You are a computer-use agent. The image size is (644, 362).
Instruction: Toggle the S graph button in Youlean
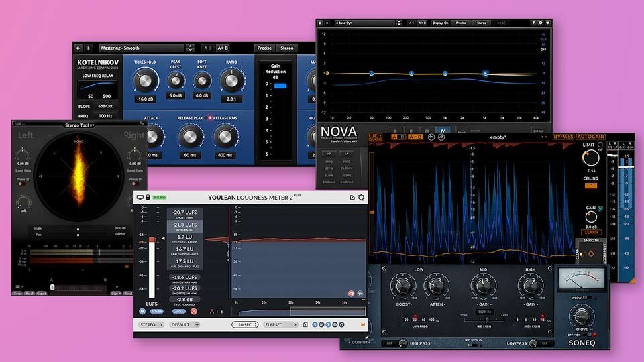pos(315,324)
